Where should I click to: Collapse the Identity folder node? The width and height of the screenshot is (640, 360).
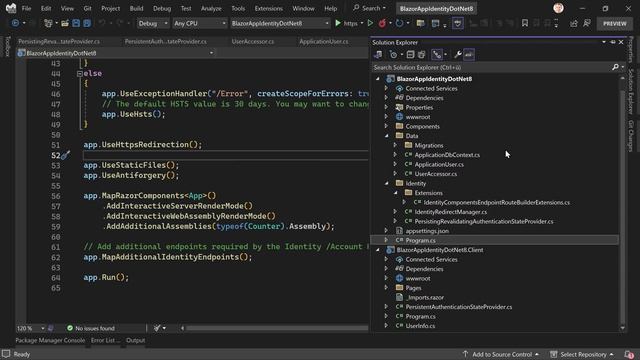point(387,183)
